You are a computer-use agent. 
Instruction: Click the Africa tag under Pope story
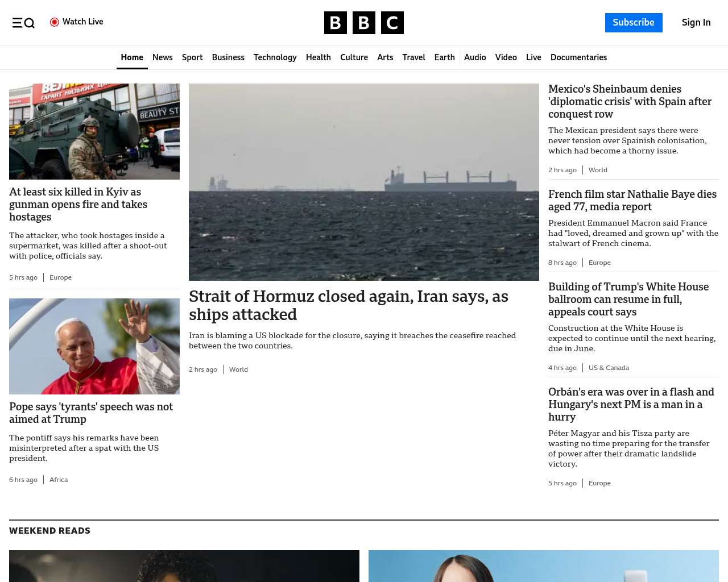point(59,480)
